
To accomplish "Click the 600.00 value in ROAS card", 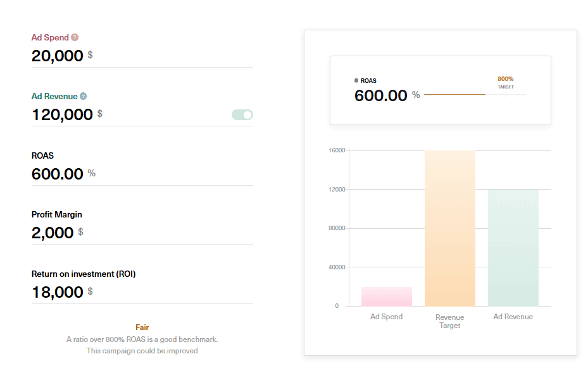I will point(380,96).
